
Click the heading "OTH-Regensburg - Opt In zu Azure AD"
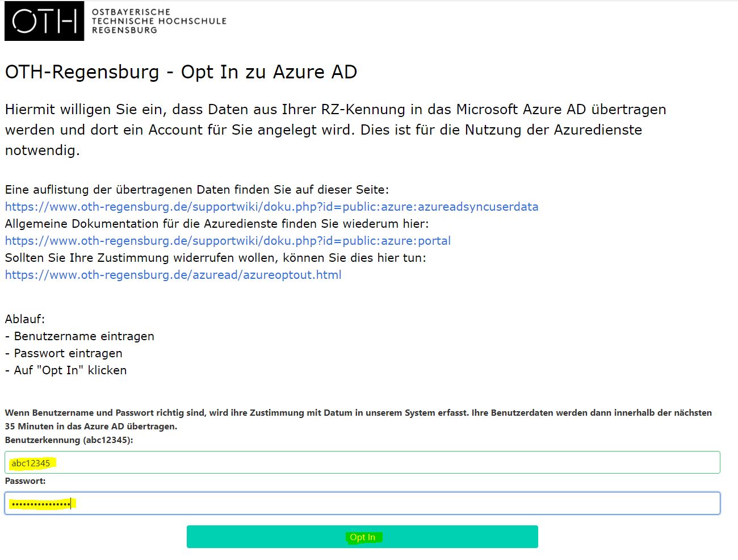click(181, 72)
